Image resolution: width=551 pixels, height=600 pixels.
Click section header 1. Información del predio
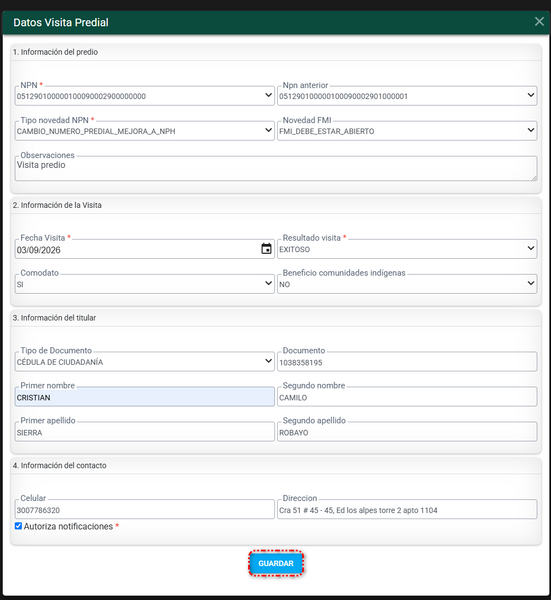[55, 52]
